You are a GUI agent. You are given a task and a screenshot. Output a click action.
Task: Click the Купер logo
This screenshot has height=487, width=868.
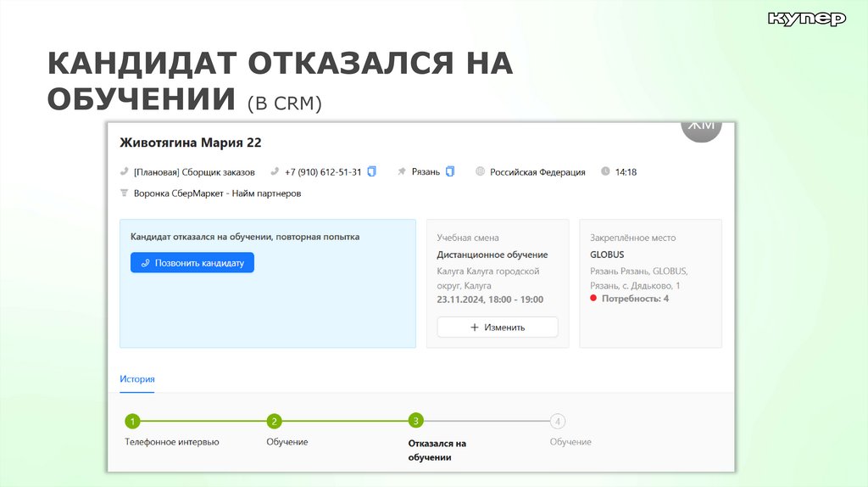click(x=806, y=19)
